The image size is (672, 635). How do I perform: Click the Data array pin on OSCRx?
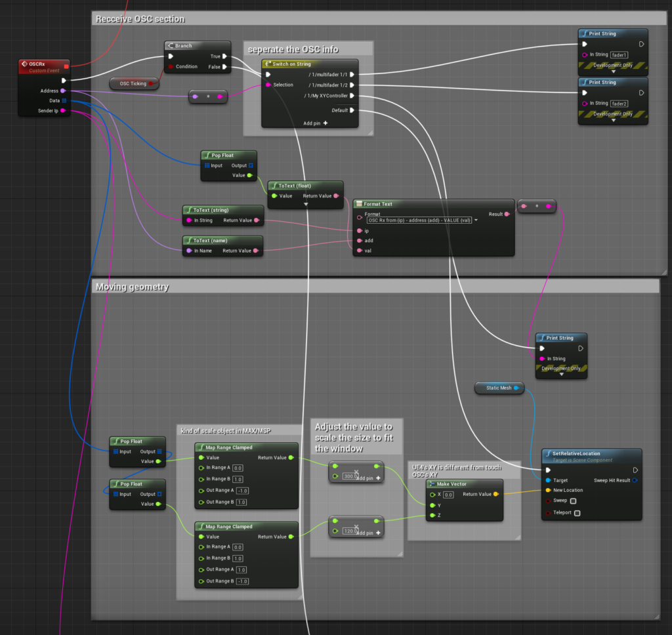[64, 101]
